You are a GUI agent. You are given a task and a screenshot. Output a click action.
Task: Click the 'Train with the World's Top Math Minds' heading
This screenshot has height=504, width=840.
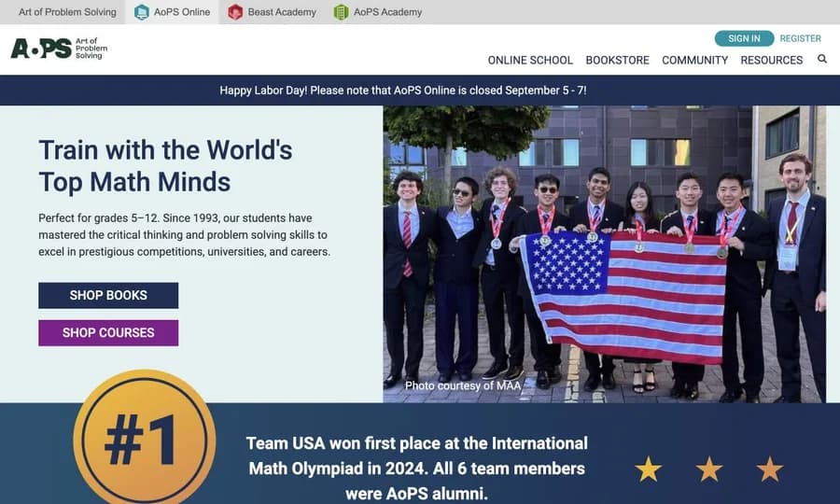click(165, 166)
